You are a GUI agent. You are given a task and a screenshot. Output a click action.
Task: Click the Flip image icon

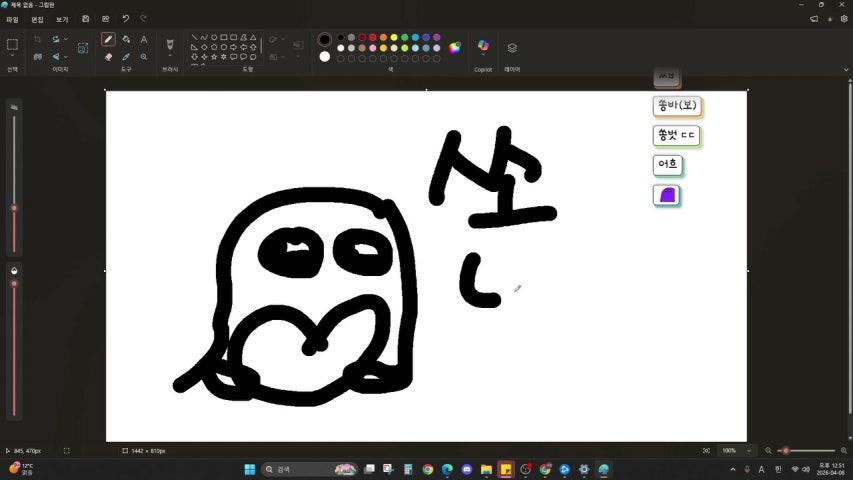tap(55, 57)
